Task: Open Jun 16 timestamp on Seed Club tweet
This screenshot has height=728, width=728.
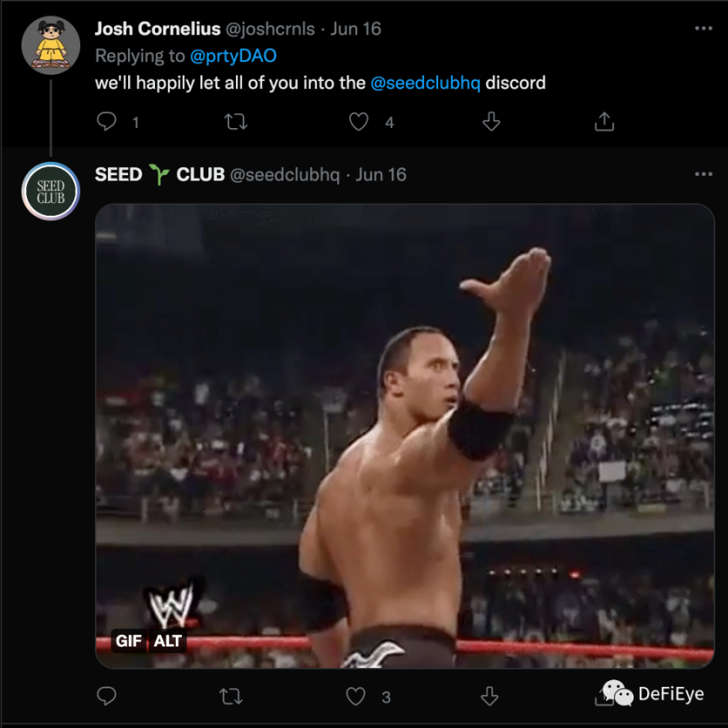Action: (x=381, y=175)
